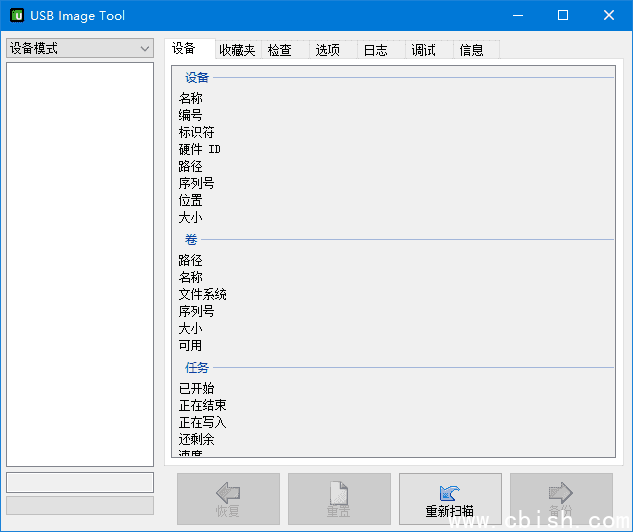
Task: Click the 备份 backup arrow button
Action: [561, 499]
